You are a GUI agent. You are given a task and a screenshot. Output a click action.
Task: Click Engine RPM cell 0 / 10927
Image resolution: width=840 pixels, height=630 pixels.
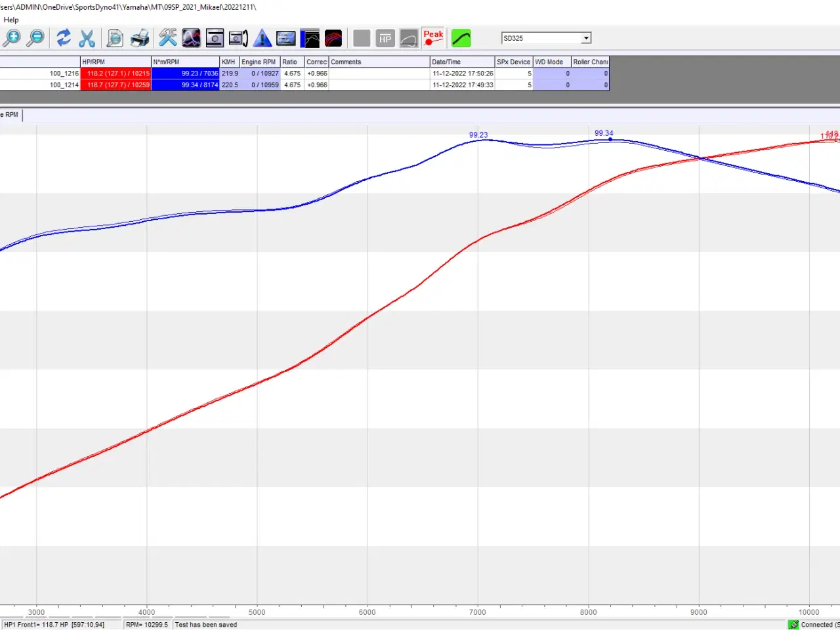[x=260, y=73]
